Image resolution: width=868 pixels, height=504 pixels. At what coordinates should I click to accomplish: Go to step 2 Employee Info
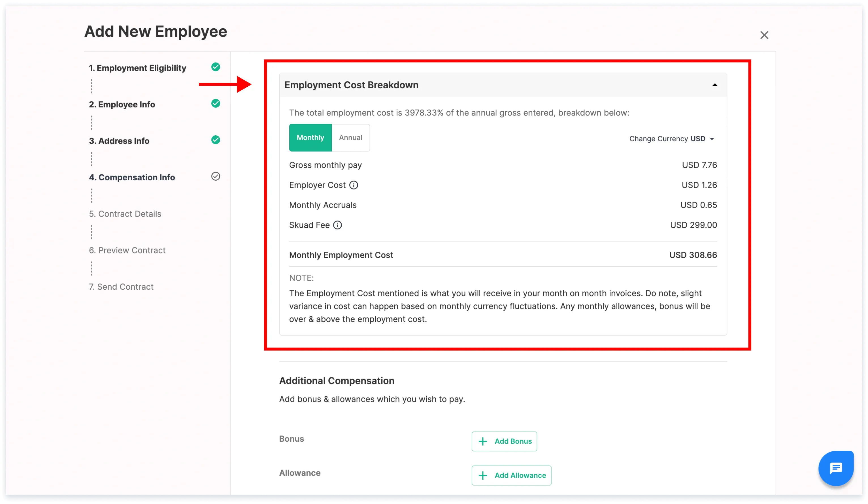[122, 104]
